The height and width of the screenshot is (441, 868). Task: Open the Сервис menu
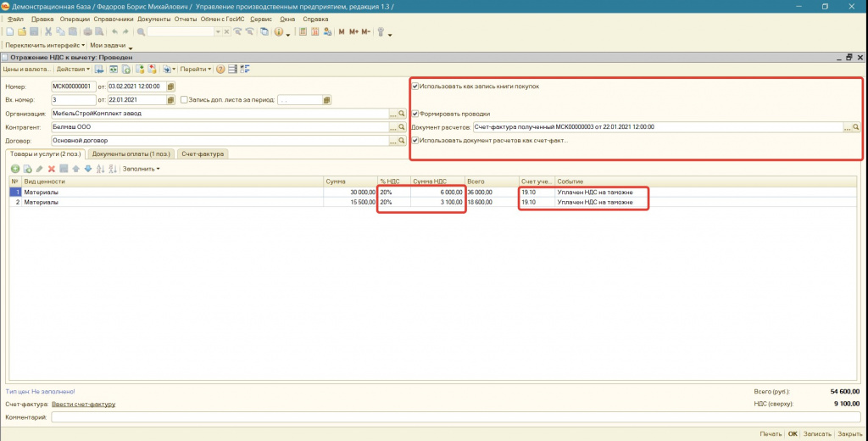(x=261, y=19)
